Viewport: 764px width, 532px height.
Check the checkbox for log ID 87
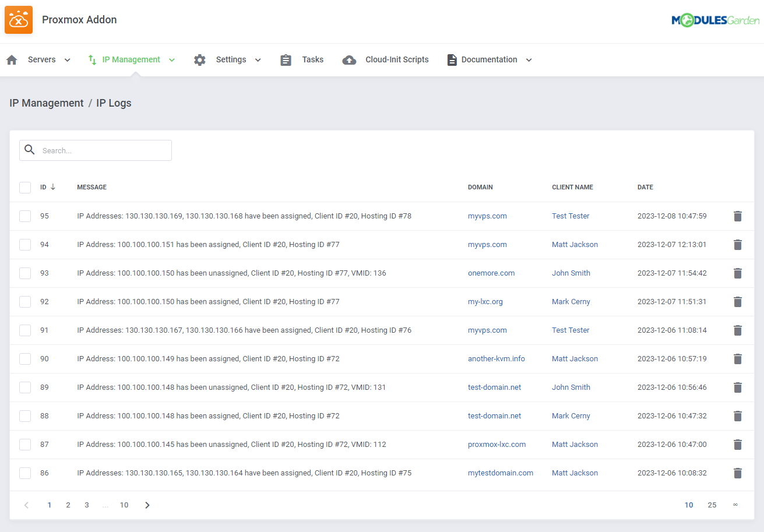[x=25, y=445]
